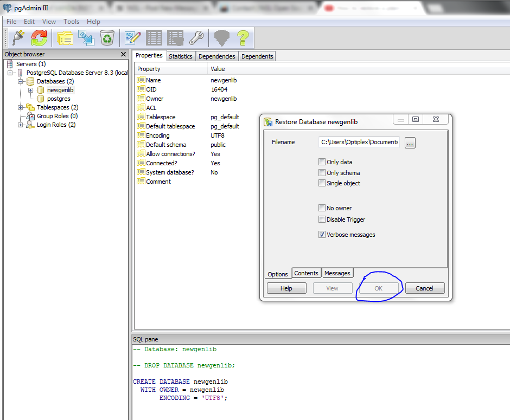Open the maintenance wrench tool
The width and height of the screenshot is (510, 420).
pos(196,37)
